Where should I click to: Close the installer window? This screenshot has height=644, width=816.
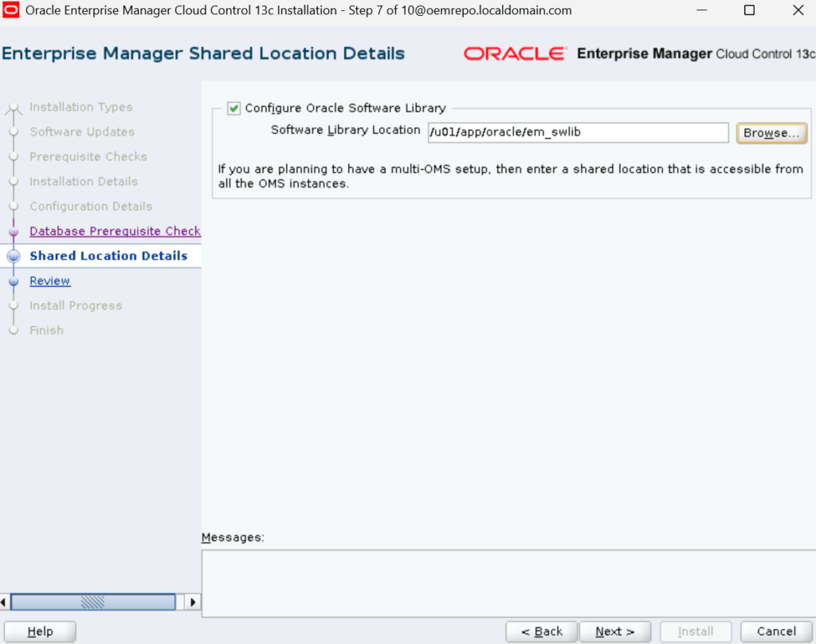tap(798, 10)
